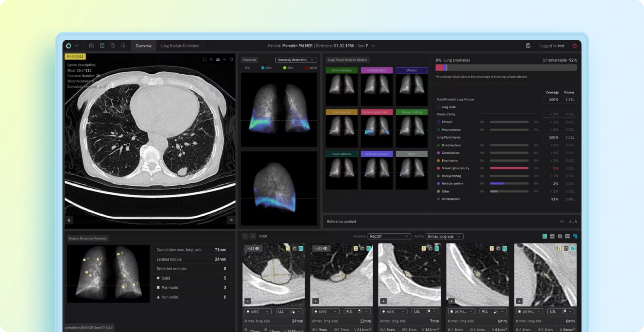644x333 pixels.
Task: Go to the previous nodule page with up arrow
Action: [245, 236]
